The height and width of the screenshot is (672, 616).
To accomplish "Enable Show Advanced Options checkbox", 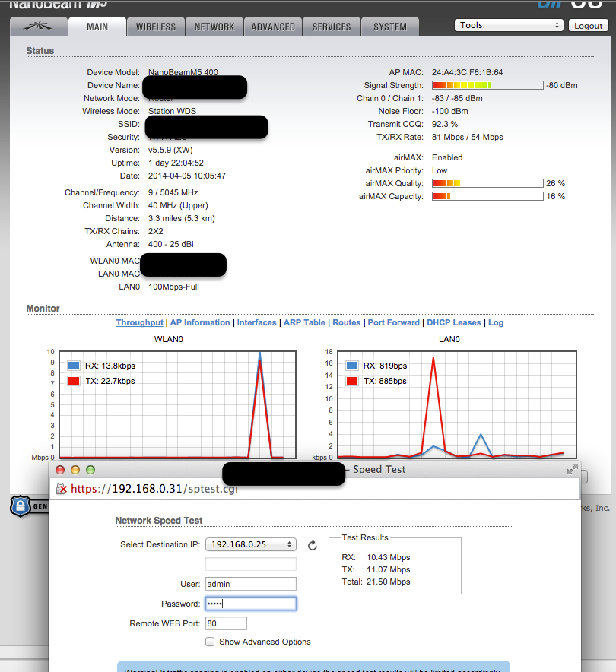I will pyautogui.click(x=210, y=642).
